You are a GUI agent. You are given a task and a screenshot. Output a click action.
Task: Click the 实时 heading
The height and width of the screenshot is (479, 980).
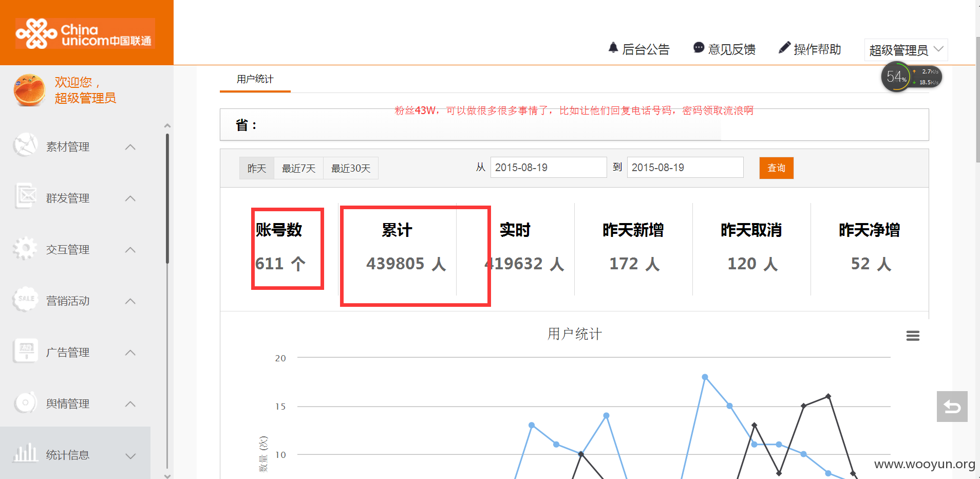pos(515,230)
